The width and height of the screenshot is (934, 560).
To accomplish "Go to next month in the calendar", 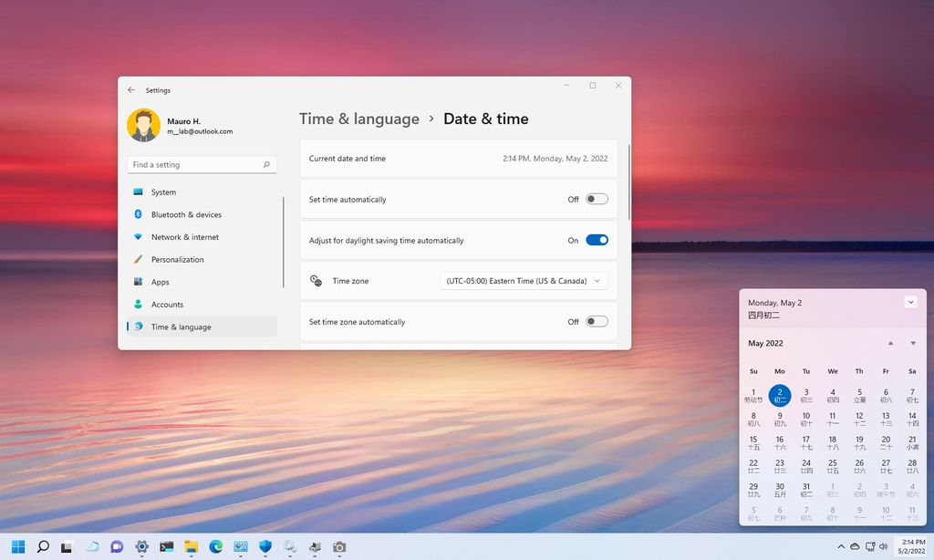I will 912,343.
